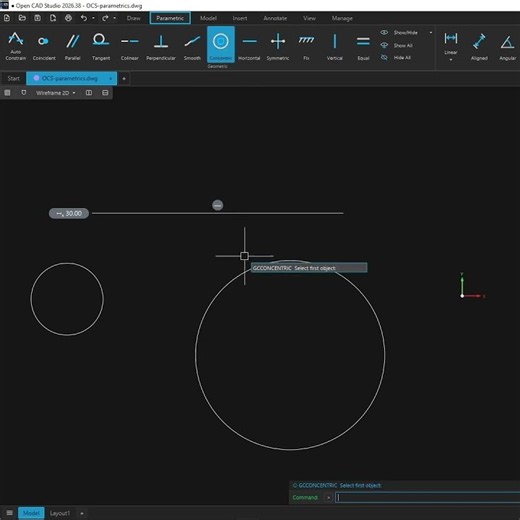520x520 pixels.
Task: Click Show All constraints
Action: [x=397, y=45]
